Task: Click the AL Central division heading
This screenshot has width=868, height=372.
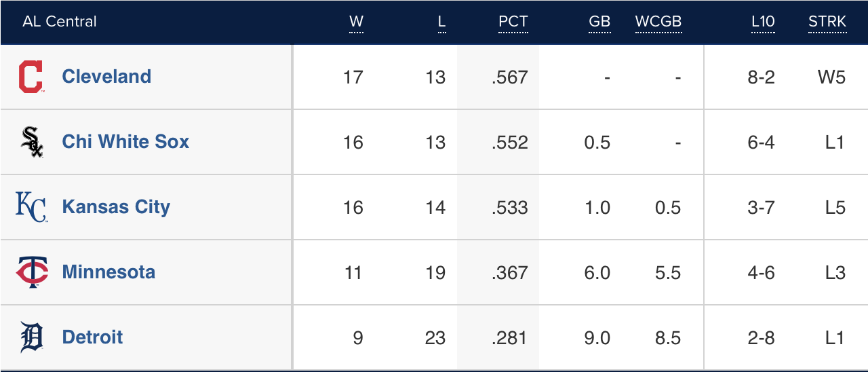Action: (60, 22)
